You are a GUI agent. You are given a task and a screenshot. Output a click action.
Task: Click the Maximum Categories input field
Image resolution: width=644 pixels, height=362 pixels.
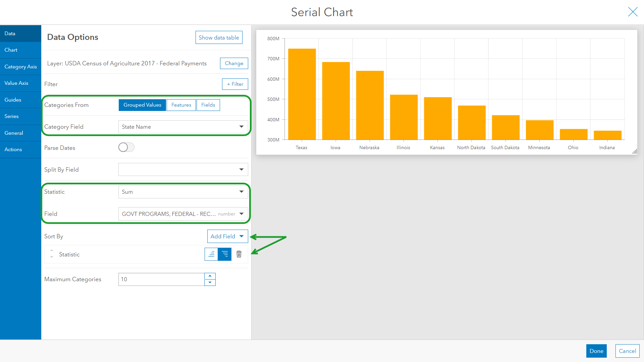[x=161, y=279]
